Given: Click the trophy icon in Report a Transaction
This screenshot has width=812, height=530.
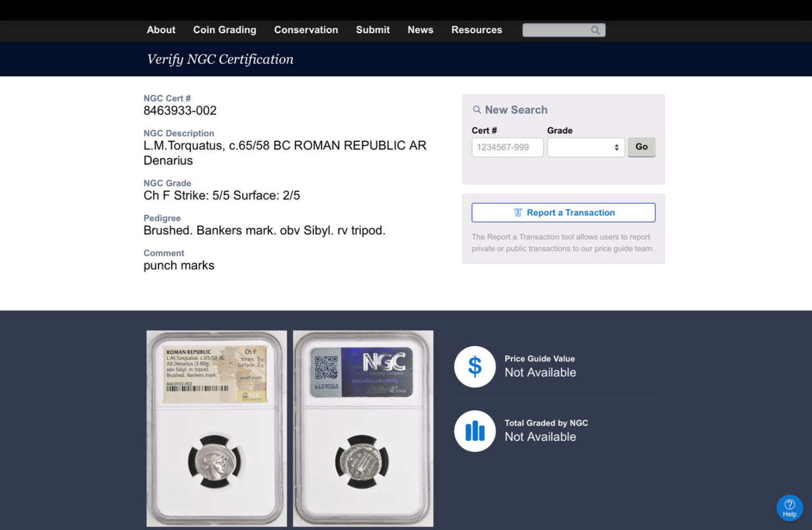Looking at the screenshot, I should [518, 212].
